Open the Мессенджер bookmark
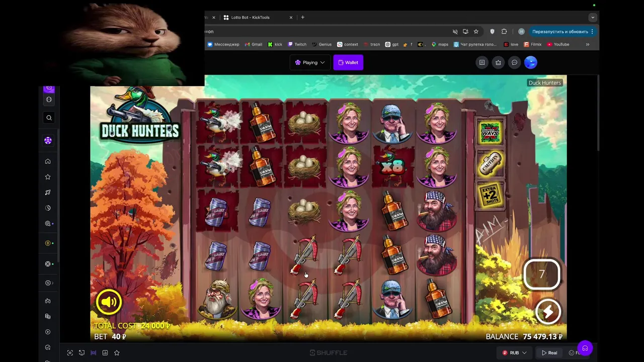This screenshot has height=362, width=644. [x=223, y=44]
